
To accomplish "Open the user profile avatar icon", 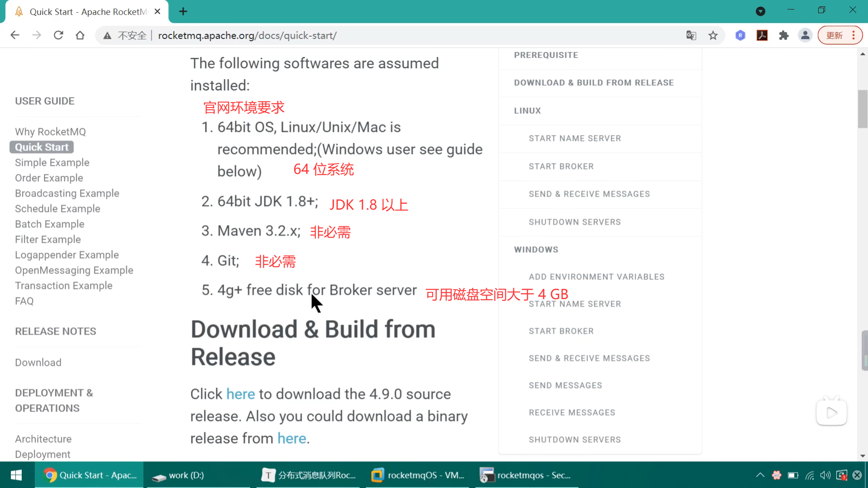I will pyautogui.click(x=805, y=35).
